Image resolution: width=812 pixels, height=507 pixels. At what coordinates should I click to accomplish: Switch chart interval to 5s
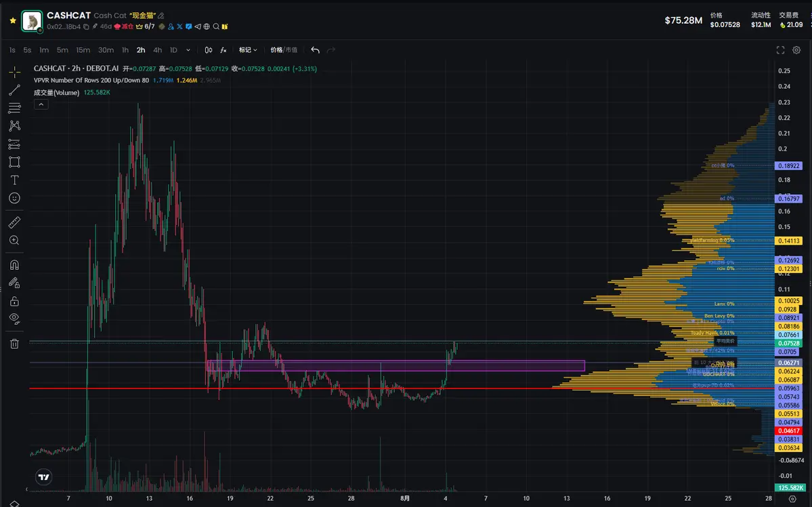tap(28, 49)
